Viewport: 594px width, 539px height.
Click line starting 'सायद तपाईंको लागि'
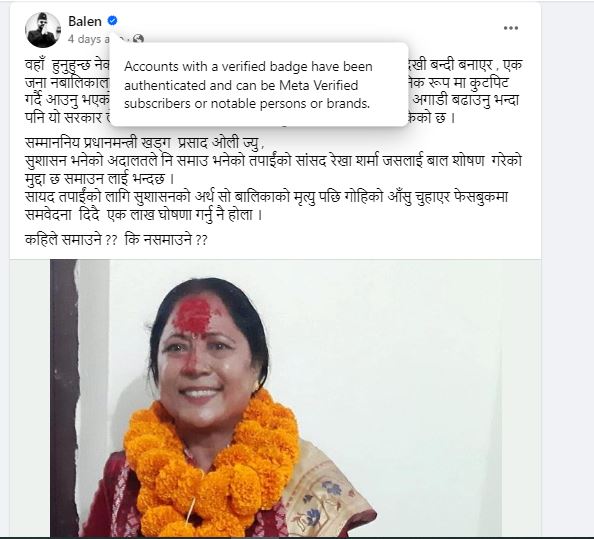pyautogui.click(x=266, y=197)
